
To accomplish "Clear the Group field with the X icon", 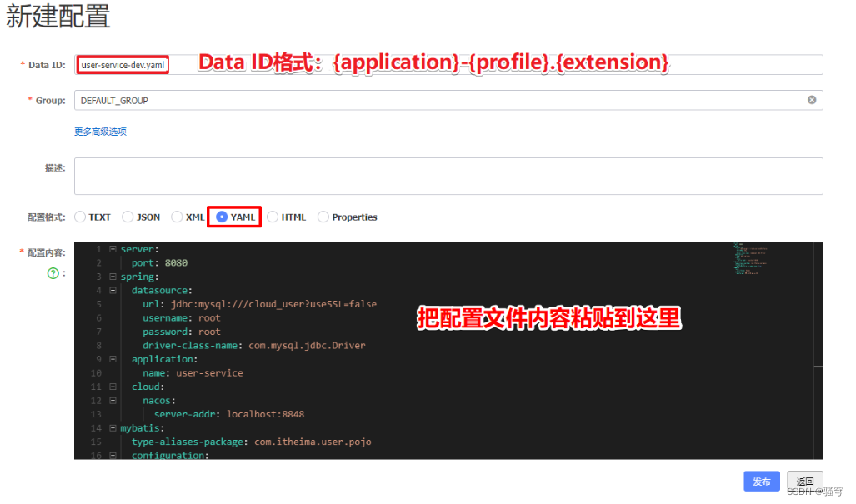I will point(812,100).
